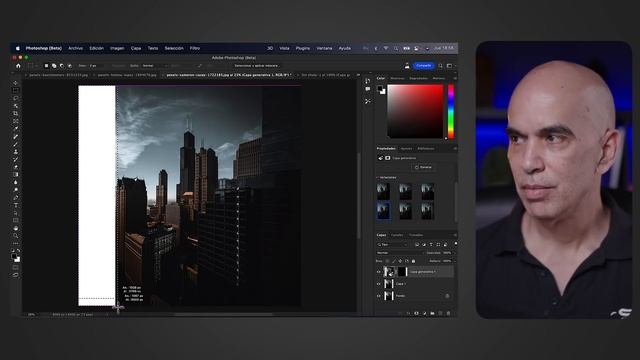
Task: Collapse the Variaciones section
Action: tap(377, 178)
